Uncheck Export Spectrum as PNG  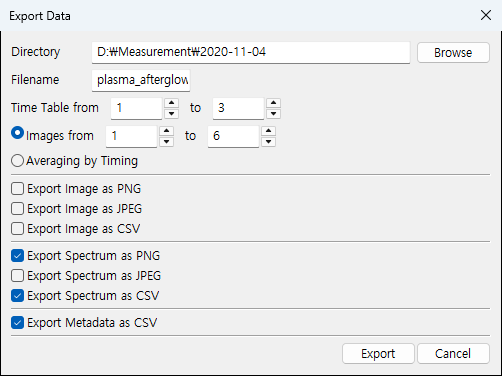pyautogui.click(x=17, y=256)
